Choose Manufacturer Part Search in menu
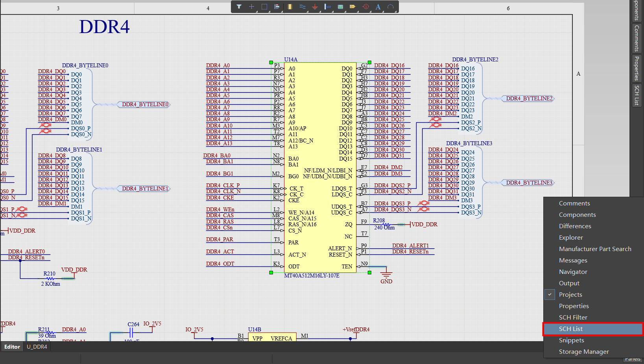The width and height of the screenshot is (644, 364). [595, 249]
